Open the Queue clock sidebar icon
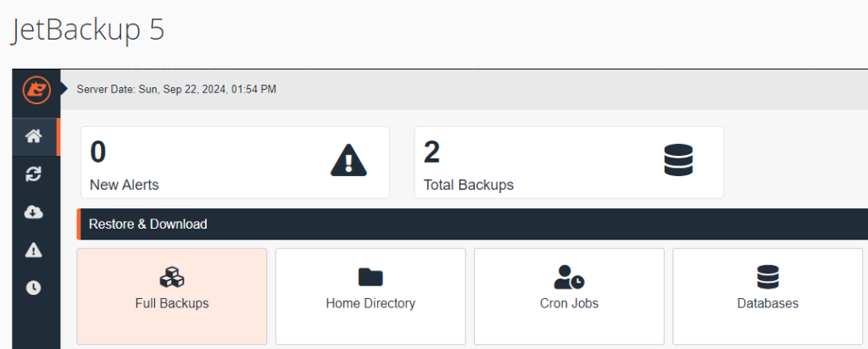 pos(34,288)
